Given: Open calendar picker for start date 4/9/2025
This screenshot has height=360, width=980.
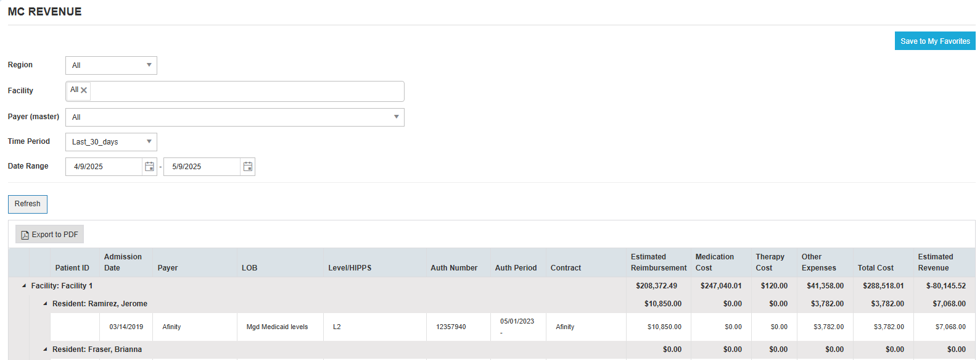Looking at the screenshot, I should point(149,167).
